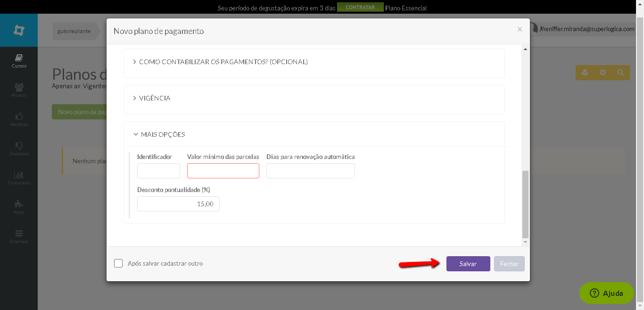Click the Fechar button
The height and width of the screenshot is (310, 644).
(509, 264)
